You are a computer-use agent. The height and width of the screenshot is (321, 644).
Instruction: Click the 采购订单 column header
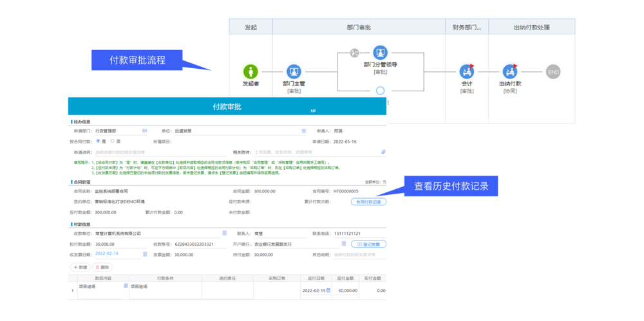(277, 278)
